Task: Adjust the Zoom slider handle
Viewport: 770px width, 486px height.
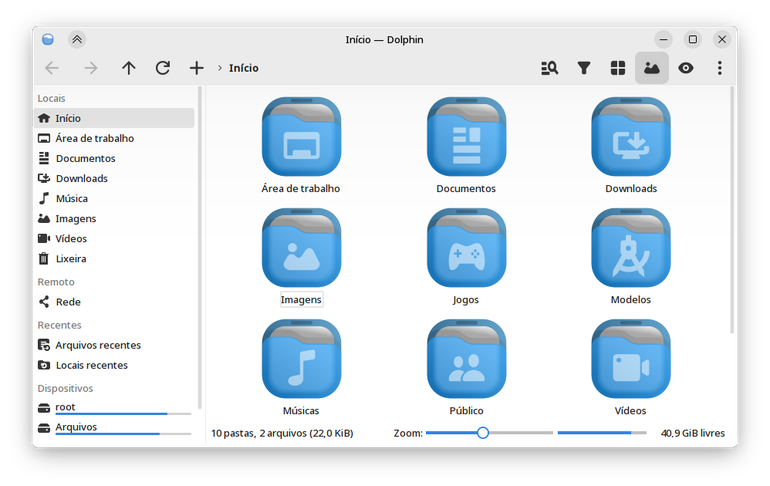Action: coord(483,432)
